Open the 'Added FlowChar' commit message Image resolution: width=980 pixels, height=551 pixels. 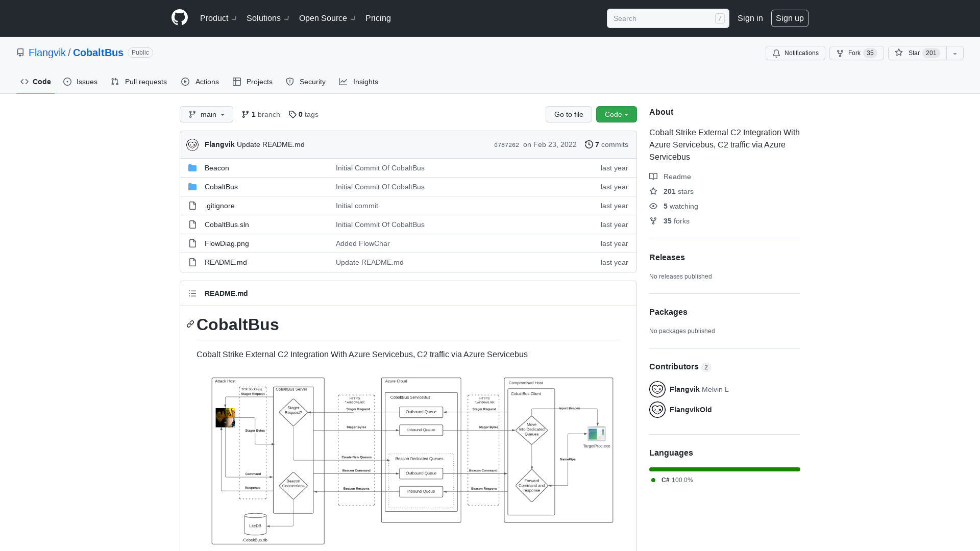362,243
